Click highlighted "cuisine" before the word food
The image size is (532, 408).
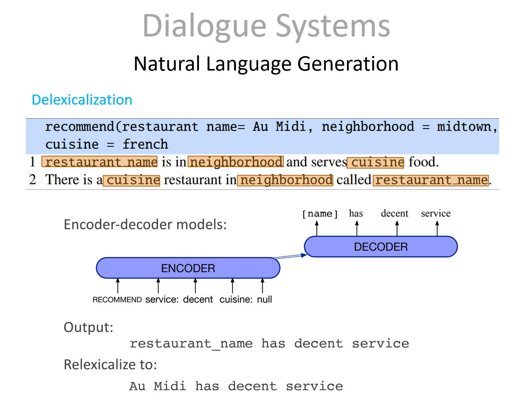pyautogui.click(x=376, y=162)
